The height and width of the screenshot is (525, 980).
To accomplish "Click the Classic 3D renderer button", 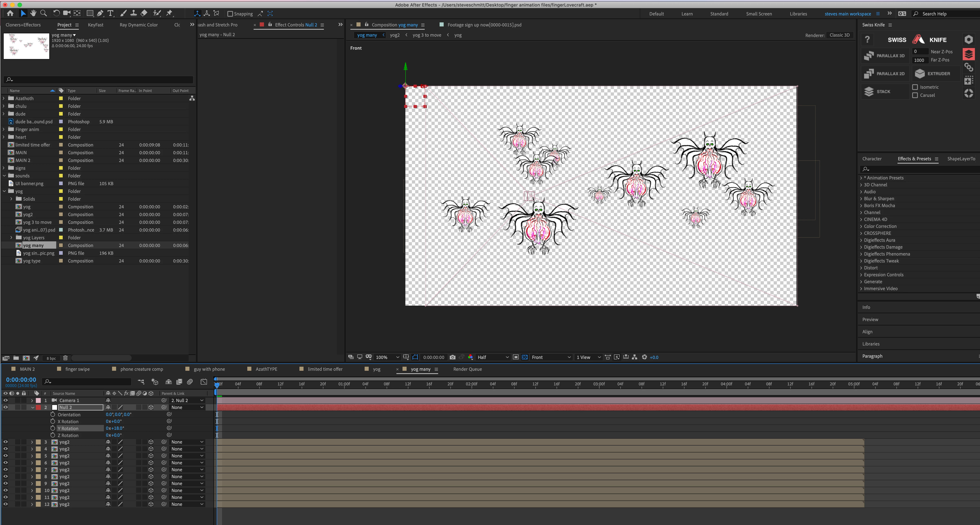I will point(839,35).
